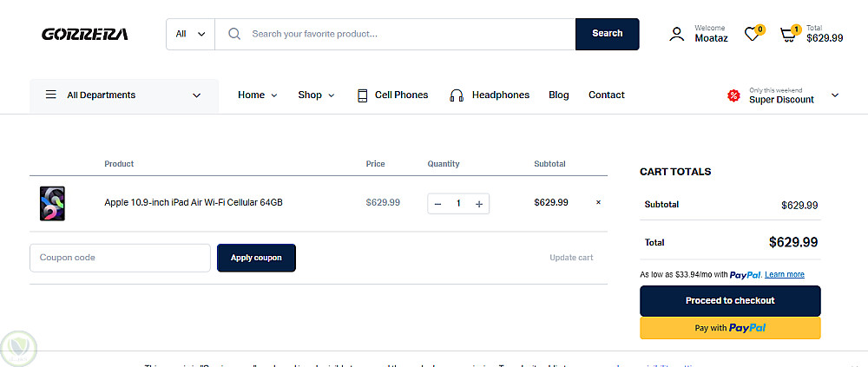
Task: Decrease quantity with the minus button
Action: click(x=437, y=204)
